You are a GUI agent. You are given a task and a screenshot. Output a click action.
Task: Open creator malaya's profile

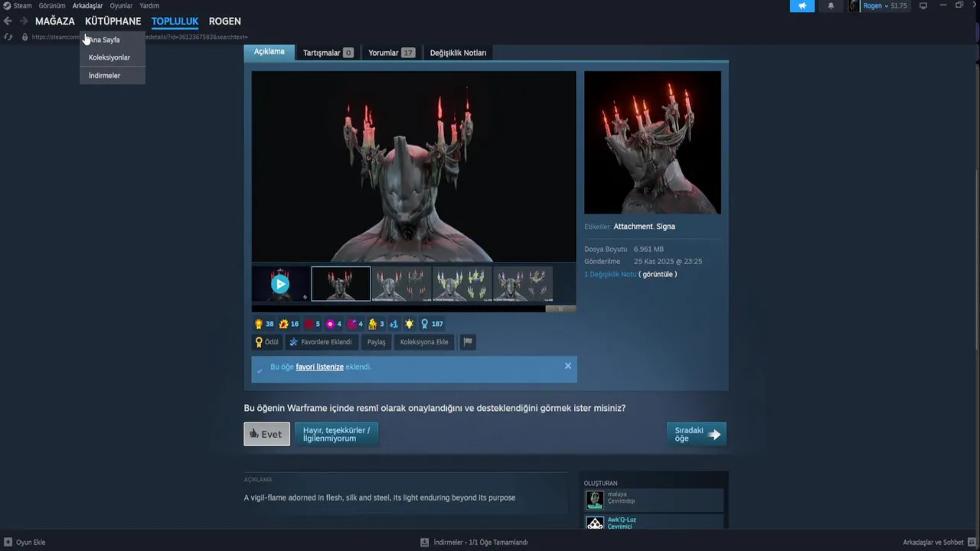[x=653, y=500]
